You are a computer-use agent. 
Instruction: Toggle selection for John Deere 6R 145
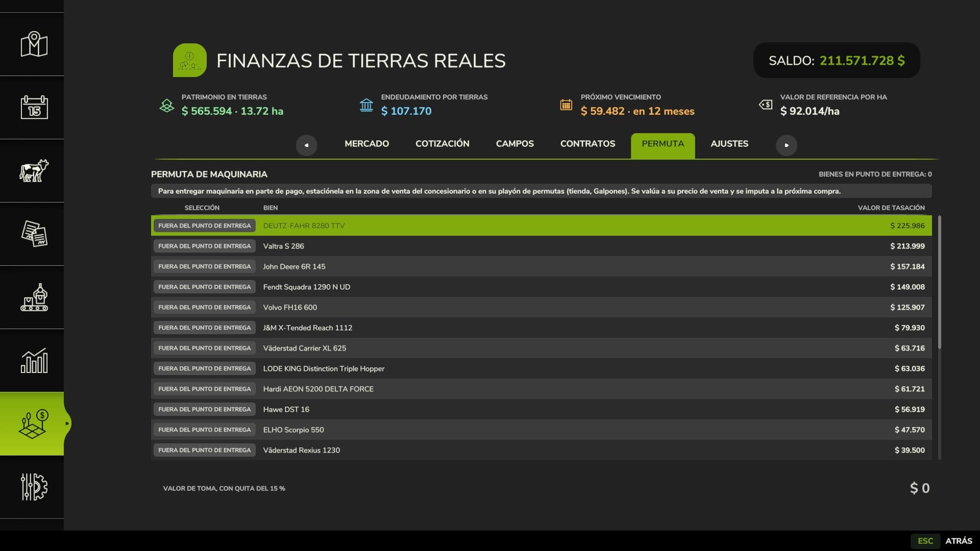click(204, 266)
